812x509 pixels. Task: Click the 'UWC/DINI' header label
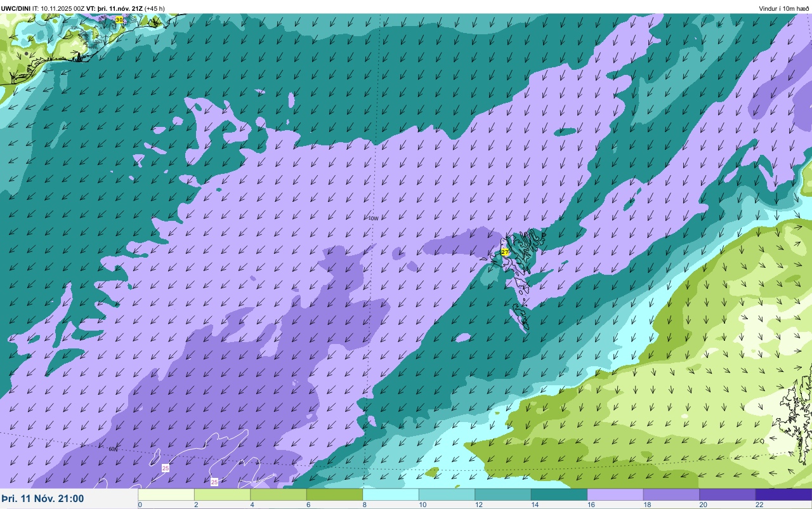pyautogui.click(x=16, y=8)
